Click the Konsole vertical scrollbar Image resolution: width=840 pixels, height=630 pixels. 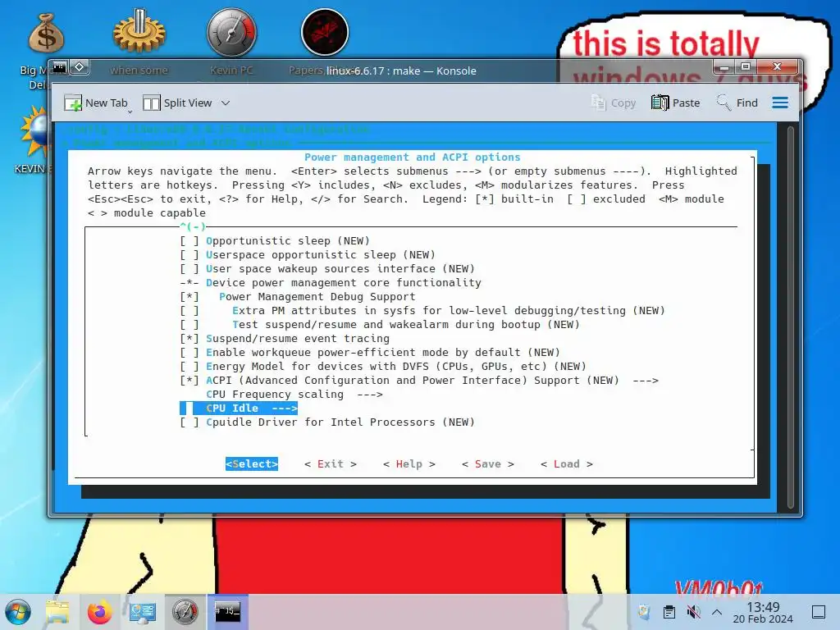[790, 317]
